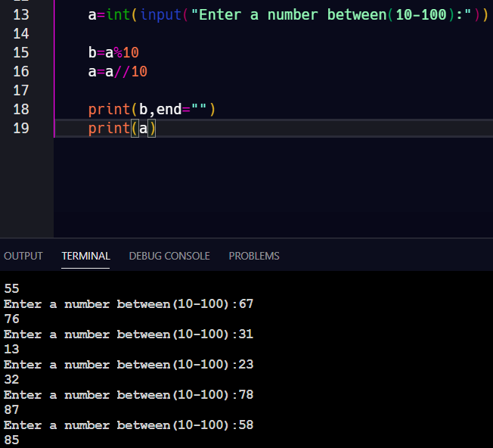Click line number 19 in the gutter
Viewport: 493px width, 448px height.
(x=21, y=128)
